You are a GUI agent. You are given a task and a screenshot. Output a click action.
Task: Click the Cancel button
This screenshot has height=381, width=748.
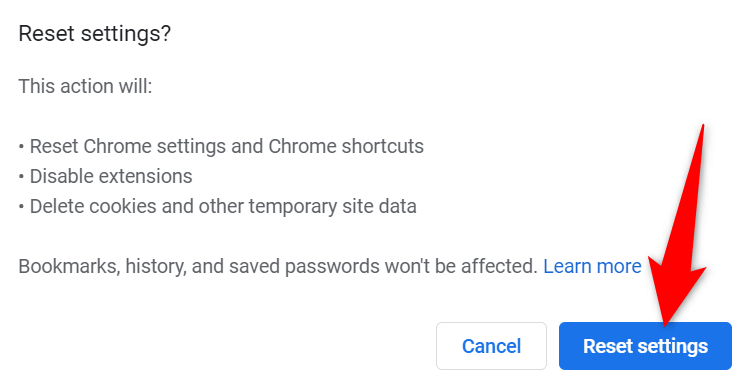491,346
